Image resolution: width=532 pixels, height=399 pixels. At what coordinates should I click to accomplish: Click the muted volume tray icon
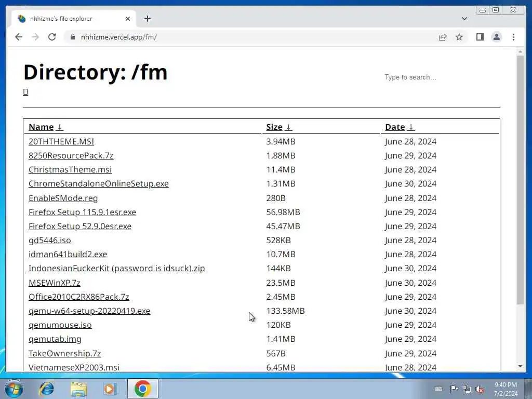click(x=480, y=389)
